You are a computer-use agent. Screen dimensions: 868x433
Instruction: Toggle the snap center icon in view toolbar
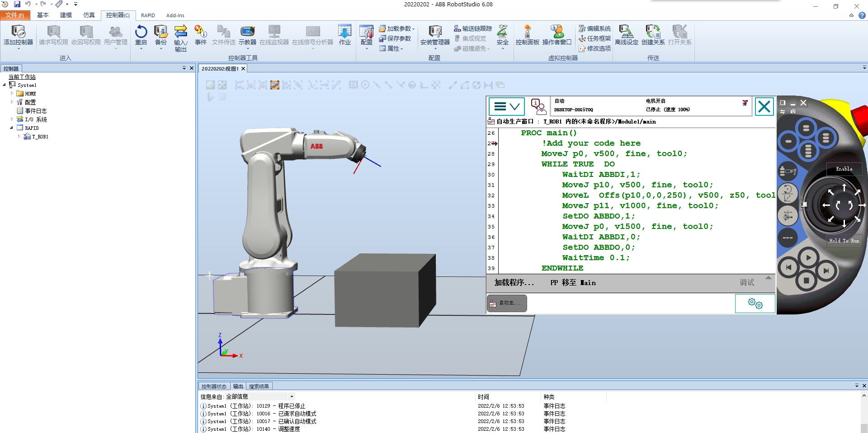click(x=365, y=85)
